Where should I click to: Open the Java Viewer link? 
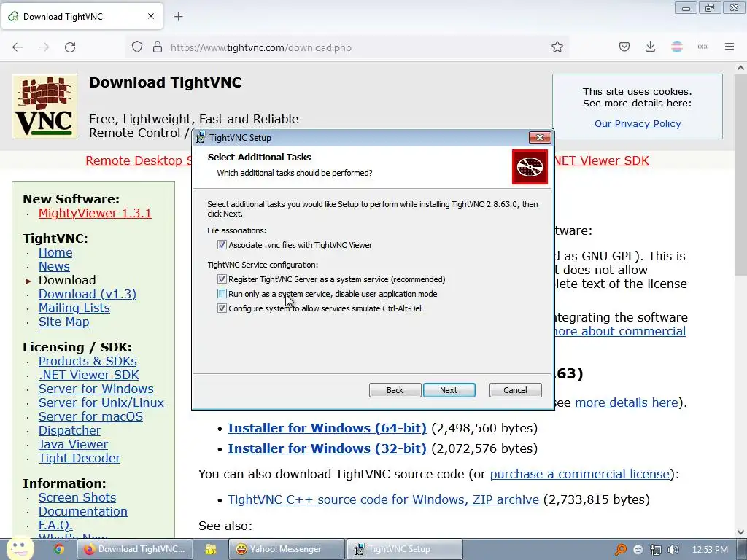[x=73, y=444]
